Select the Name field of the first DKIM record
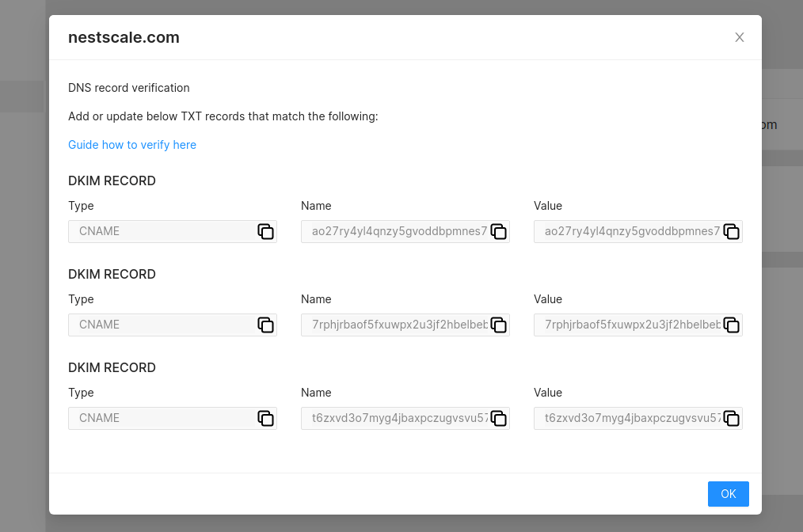 point(392,231)
